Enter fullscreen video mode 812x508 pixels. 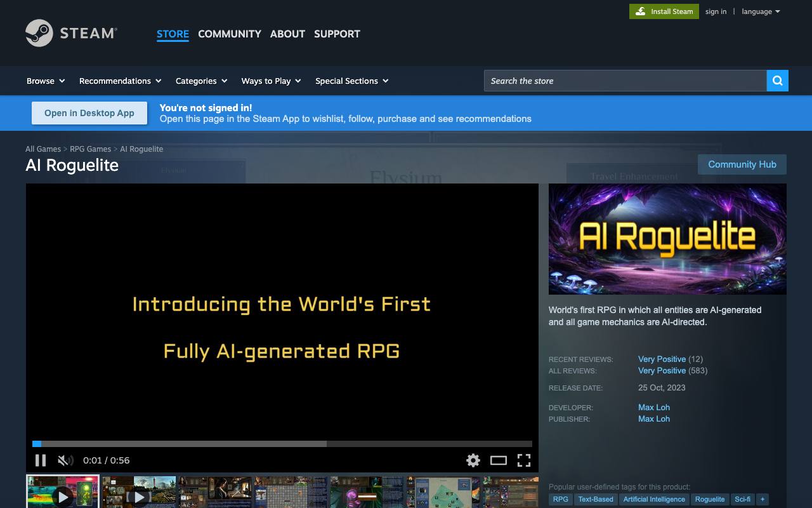524,460
